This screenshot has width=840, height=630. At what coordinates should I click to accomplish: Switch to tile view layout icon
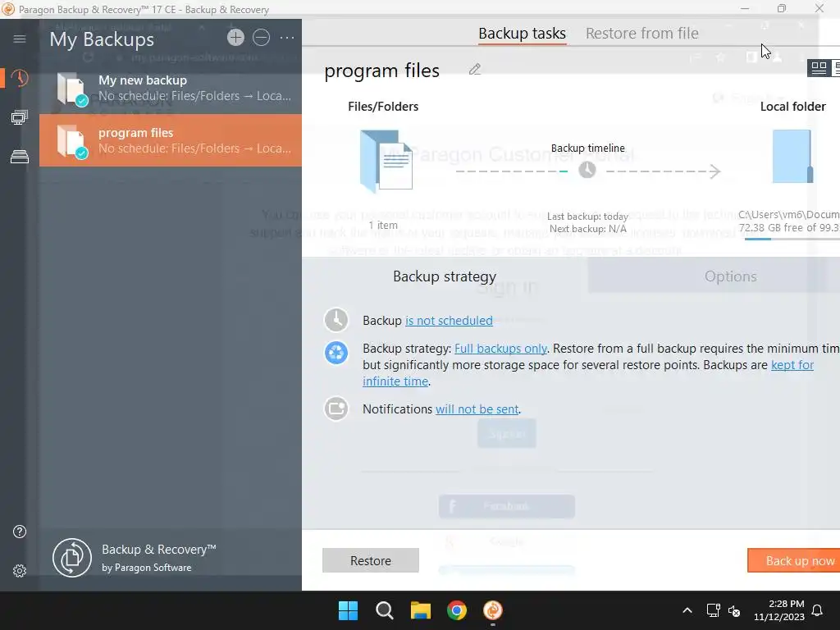819,68
